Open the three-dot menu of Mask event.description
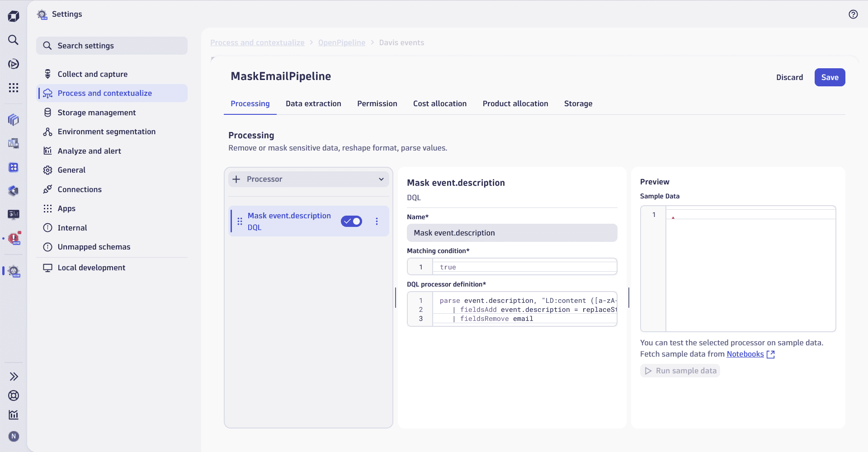Viewport: 868px width, 452px height. 377,221
